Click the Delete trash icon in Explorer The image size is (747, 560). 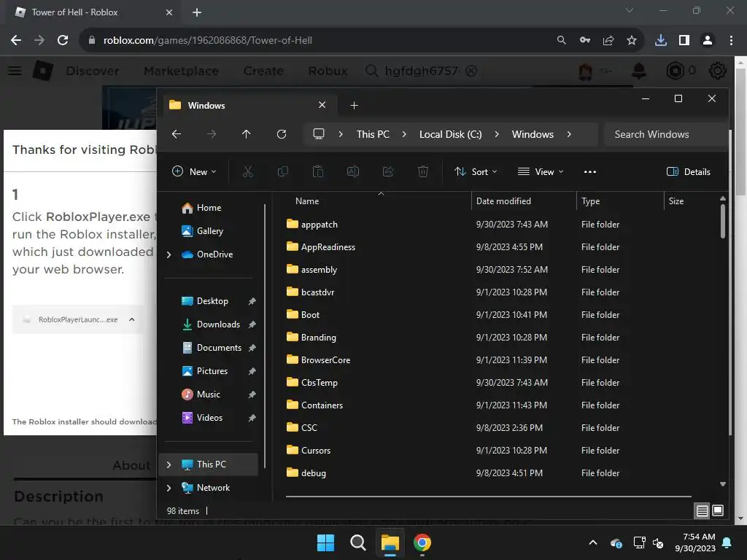(423, 172)
